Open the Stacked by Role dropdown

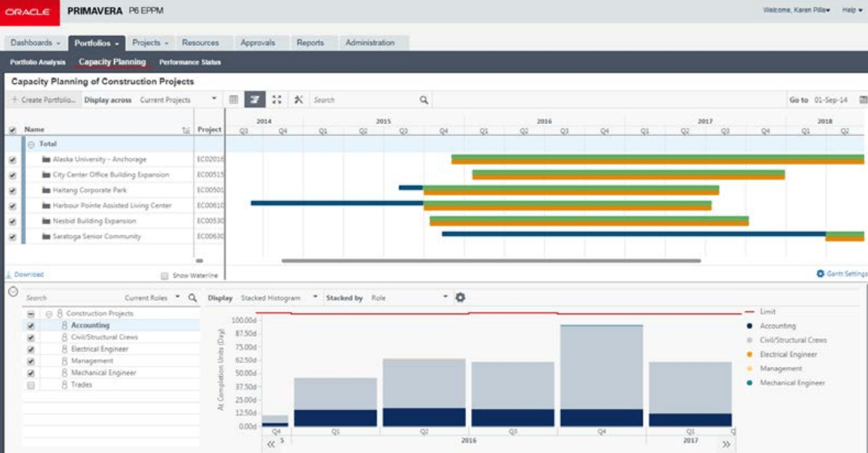tap(410, 298)
